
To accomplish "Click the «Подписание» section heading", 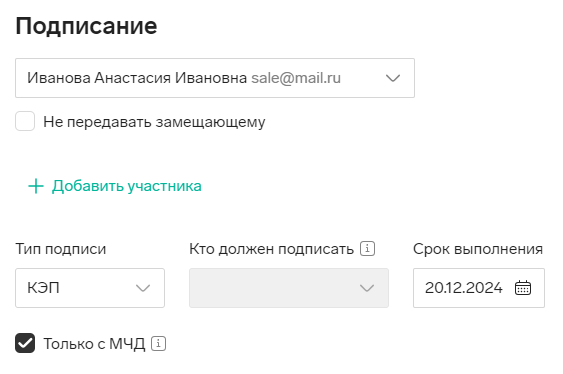I will point(86,26).
